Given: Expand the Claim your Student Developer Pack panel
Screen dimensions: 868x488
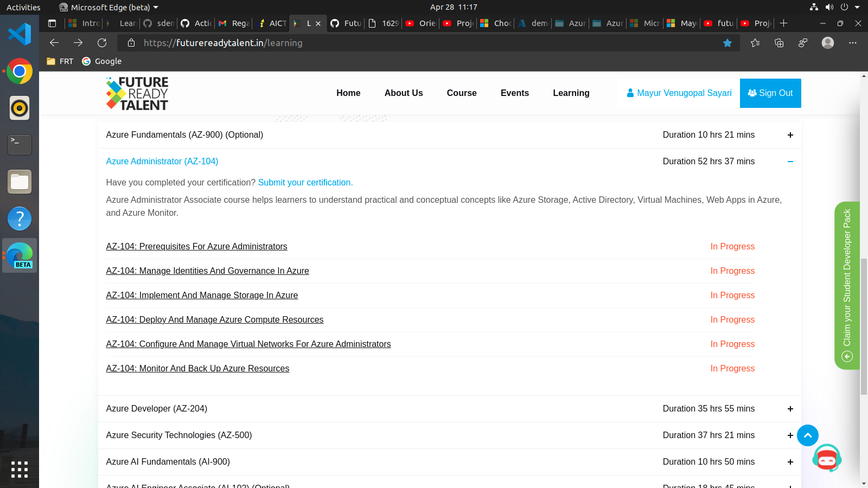Looking at the screenshot, I should pyautogui.click(x=847, y=356).
